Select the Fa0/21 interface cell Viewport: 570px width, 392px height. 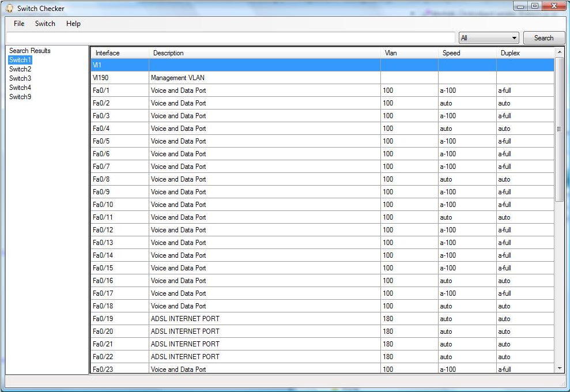coord(120,344)
